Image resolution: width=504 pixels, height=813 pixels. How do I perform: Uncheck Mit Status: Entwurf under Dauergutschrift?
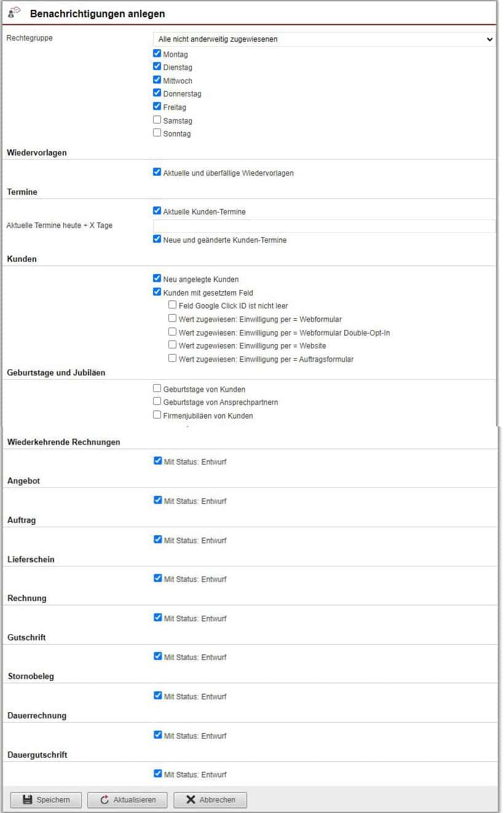158,774
